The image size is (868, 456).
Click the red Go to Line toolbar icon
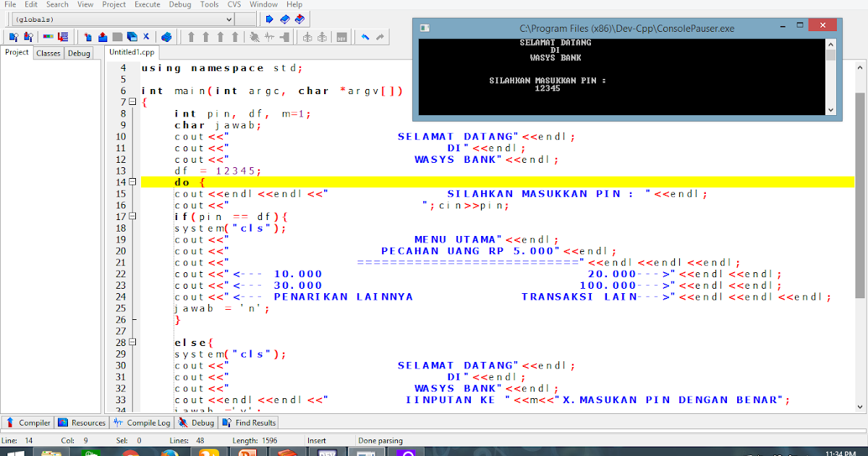point(63,36)
